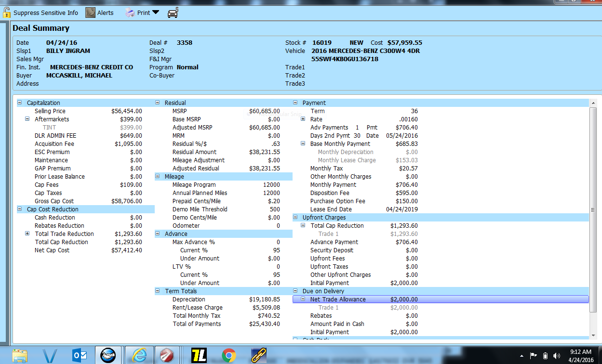
Task: Click the Residual %/$ value .63
Action: coord(276,143)
